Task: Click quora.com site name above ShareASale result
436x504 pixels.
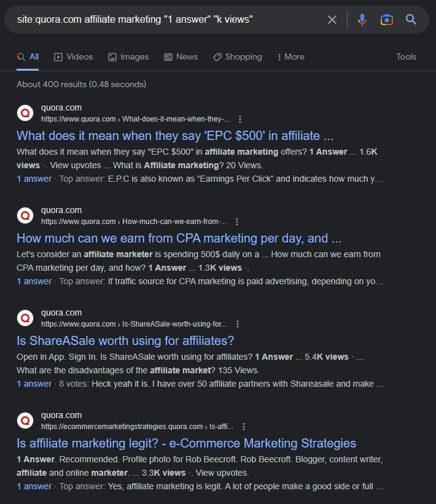Action: 61,312
